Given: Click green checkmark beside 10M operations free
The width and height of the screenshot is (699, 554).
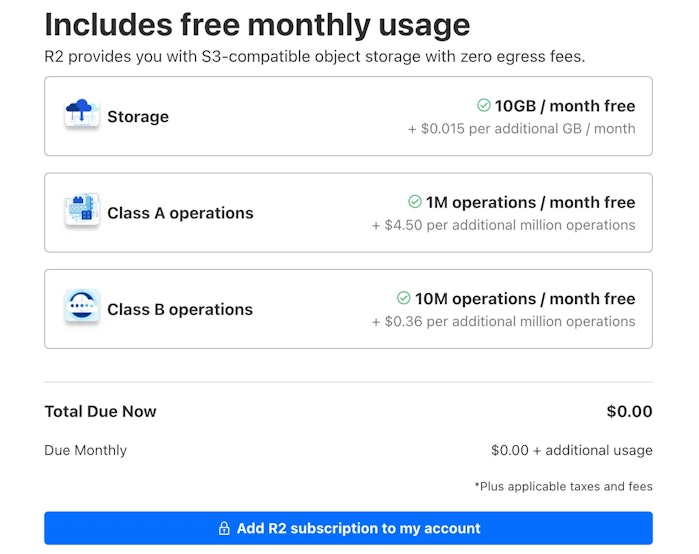Looking at the screenshot, I should [x=403, y=298].
